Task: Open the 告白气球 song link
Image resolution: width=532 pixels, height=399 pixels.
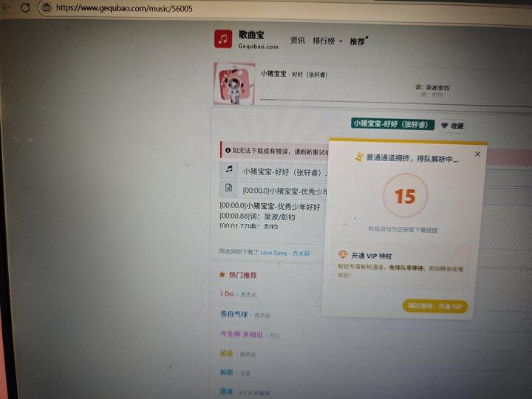Action: 233,314
